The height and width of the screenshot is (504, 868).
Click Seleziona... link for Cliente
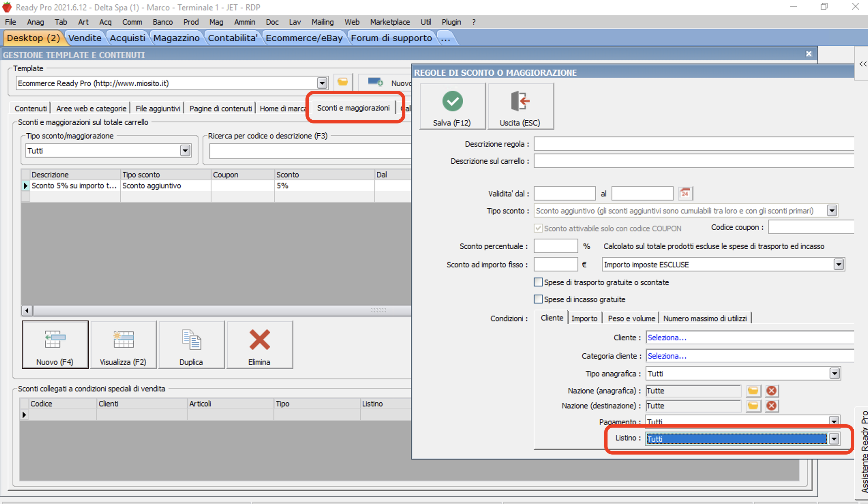tap(667, 338)
